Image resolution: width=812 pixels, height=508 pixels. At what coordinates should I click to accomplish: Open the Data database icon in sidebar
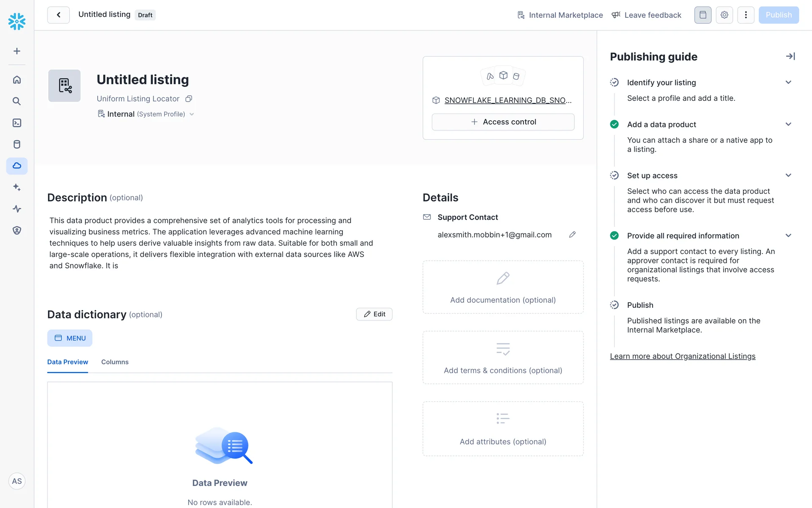(x=17, y=144)
